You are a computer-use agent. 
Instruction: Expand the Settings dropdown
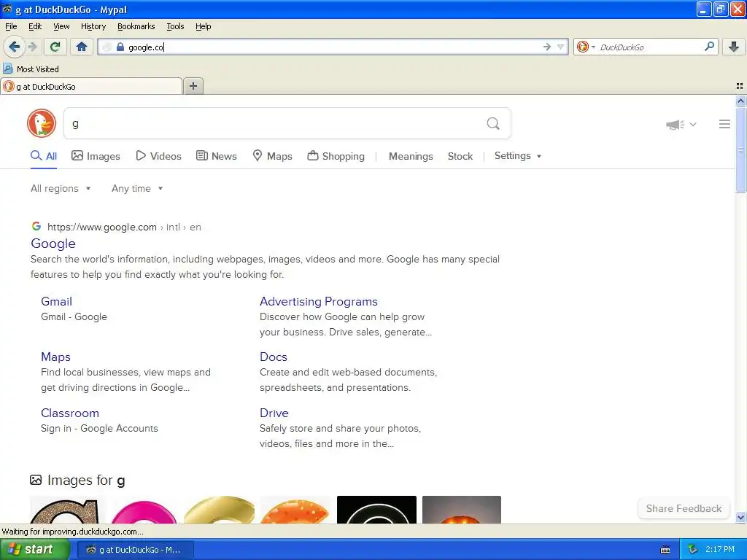pos(518,156)
